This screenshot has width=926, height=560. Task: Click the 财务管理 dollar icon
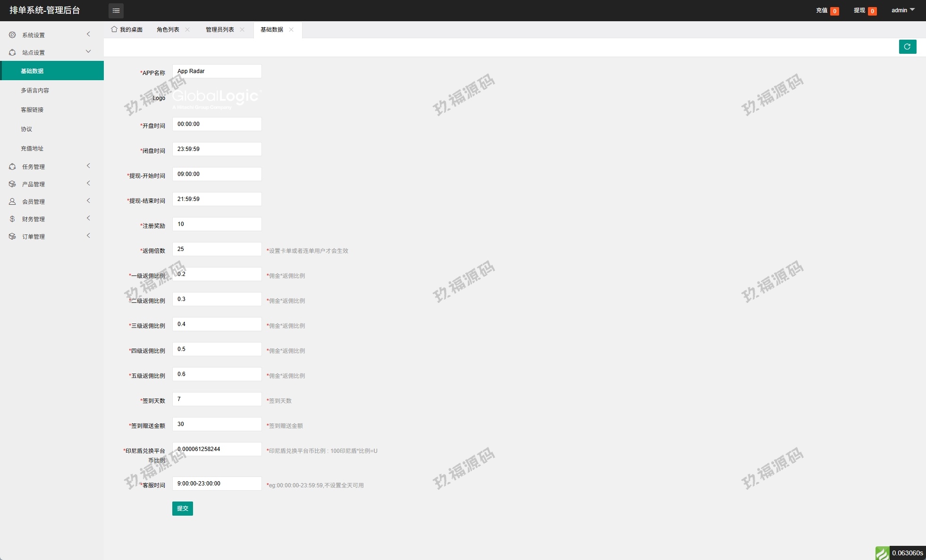(x=12, y=219)
